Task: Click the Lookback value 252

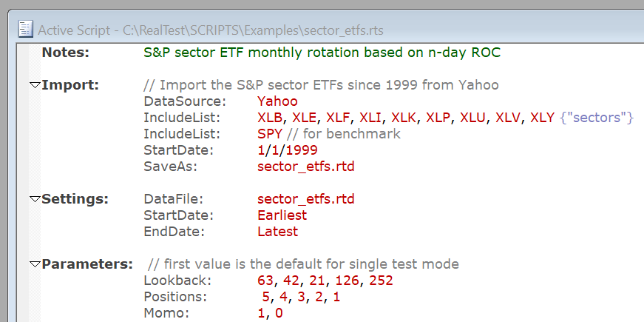Action: (x=380, y=281)
